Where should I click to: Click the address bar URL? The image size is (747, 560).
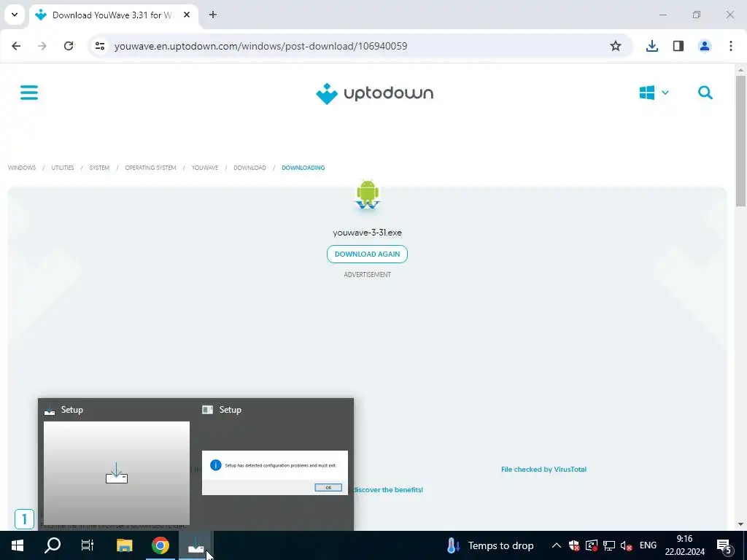(260, 46)
